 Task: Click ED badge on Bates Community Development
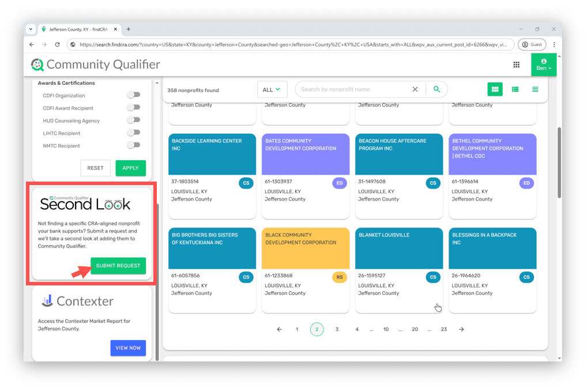[340, 183]
